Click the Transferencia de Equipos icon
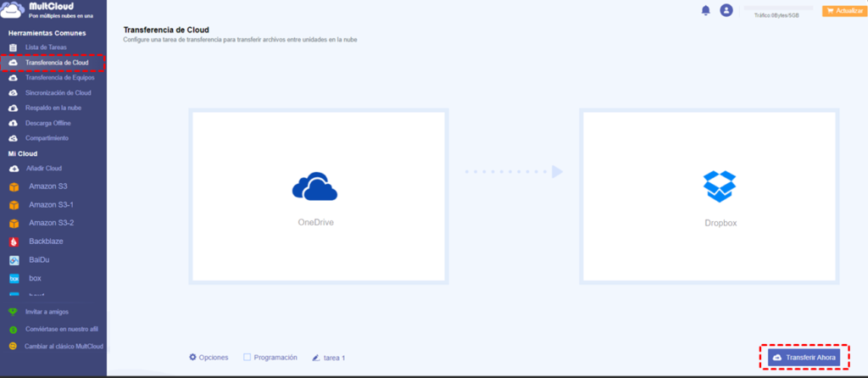The width and height of the screenshot is (868, 378). coord(14,78)
